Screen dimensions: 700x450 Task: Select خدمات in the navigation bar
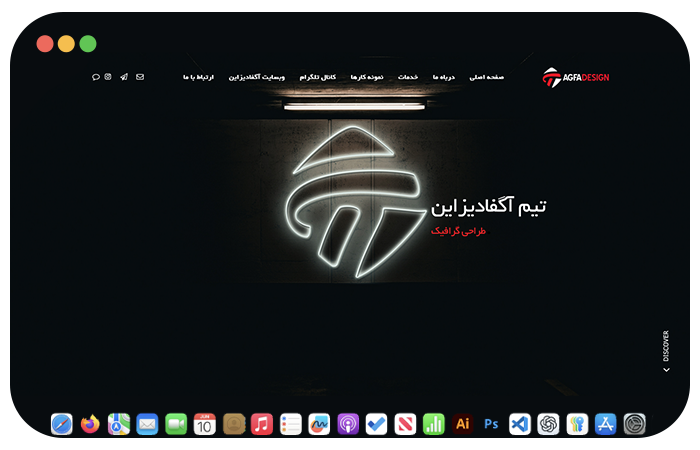(x=408, y=77)
